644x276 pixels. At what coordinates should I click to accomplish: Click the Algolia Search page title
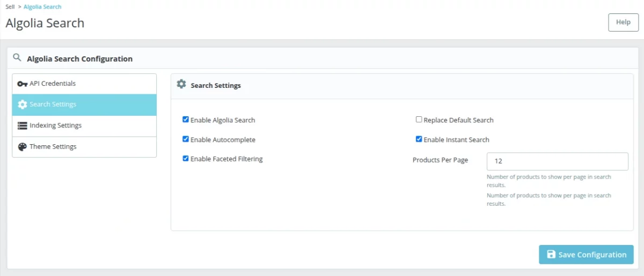click(45, 24)
